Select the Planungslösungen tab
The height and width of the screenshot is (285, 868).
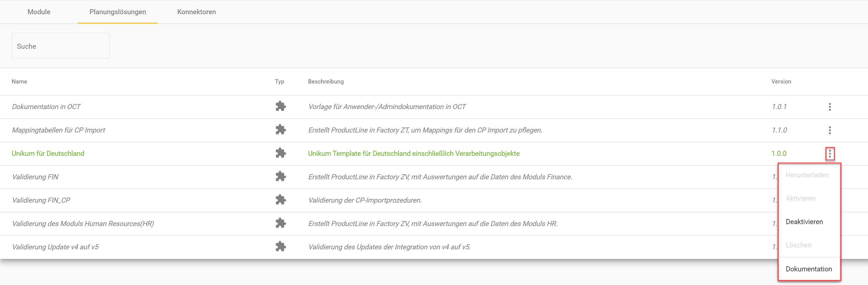118,12
